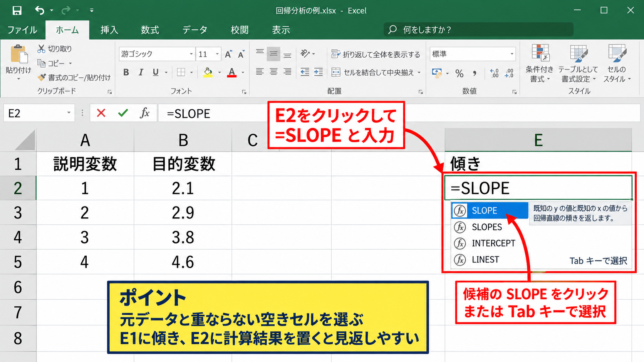
Task: Click the Select All corner triangle
Action: [25, 140]
